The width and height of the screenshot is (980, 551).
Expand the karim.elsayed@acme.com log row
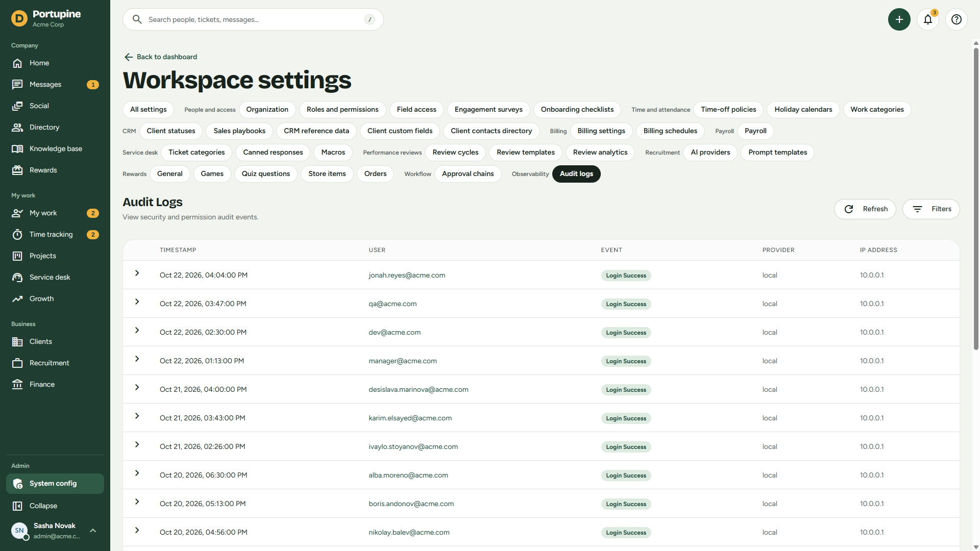137,416
